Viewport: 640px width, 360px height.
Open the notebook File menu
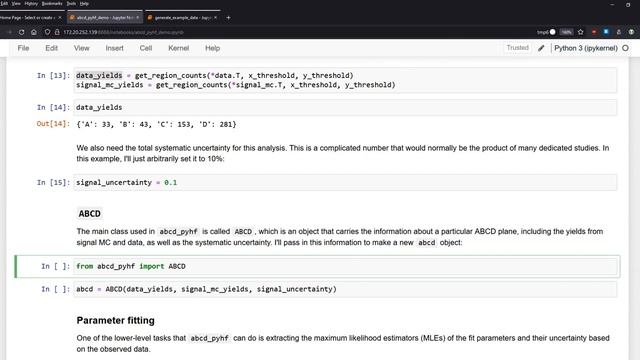click(x=23, y=48)
